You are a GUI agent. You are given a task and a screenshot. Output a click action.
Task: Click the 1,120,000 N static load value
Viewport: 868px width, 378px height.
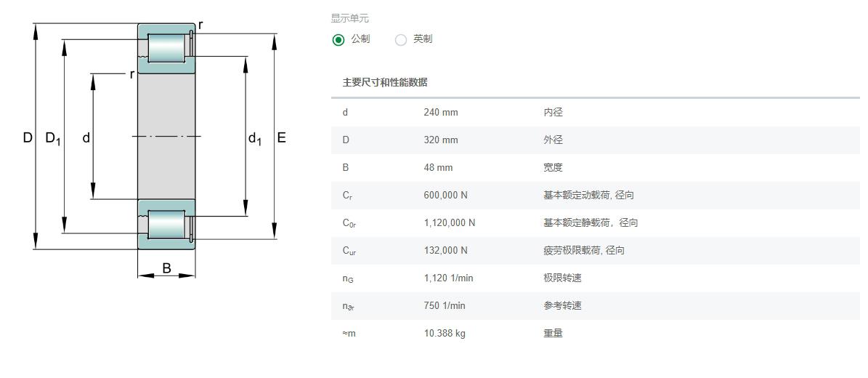click(450, 223)
